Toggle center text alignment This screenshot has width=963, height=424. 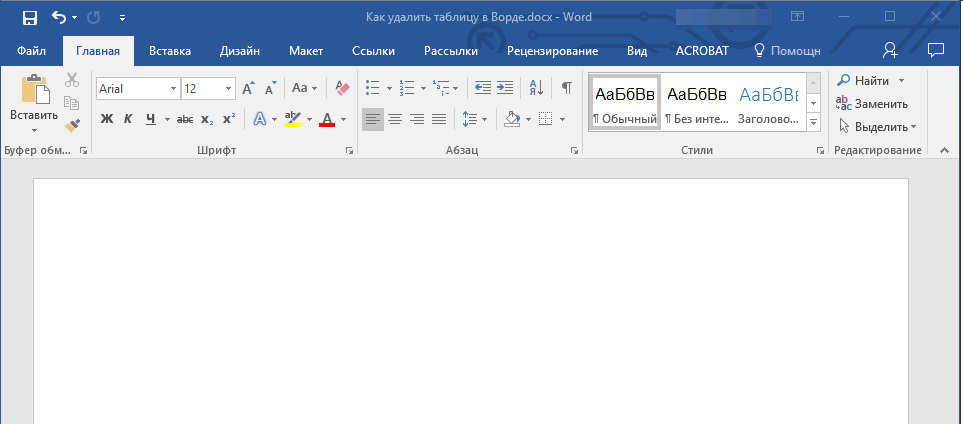395,119
